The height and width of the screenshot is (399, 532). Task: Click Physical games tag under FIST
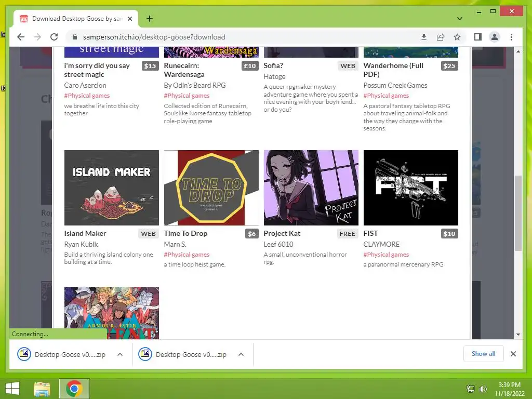tap(386, 255)
